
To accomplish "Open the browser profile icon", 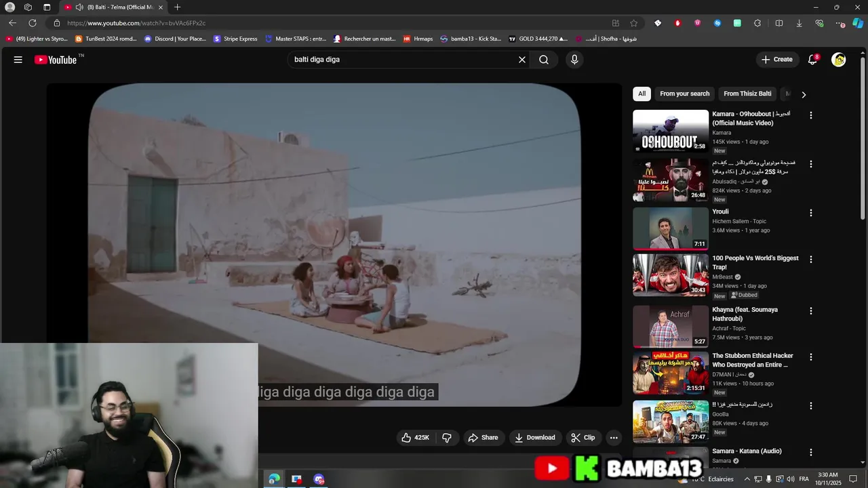I will 9,7.
